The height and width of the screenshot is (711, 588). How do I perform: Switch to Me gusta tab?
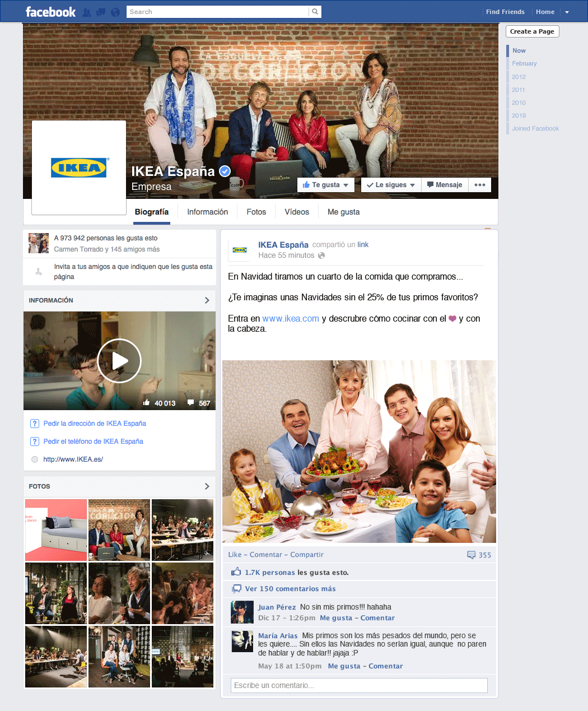(x=344, y=212)
